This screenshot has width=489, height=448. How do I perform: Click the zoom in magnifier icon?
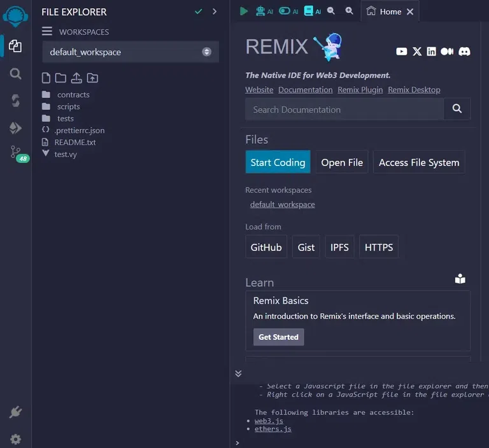click(350, 11)
